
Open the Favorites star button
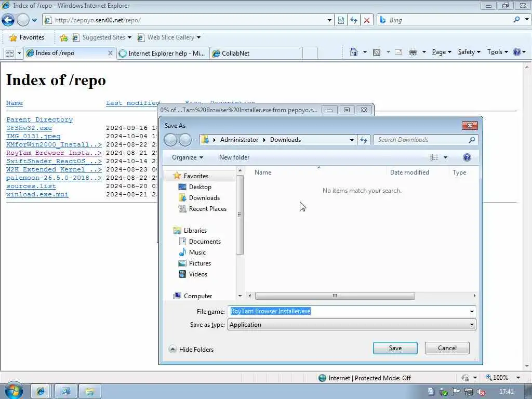coord(27,37)
